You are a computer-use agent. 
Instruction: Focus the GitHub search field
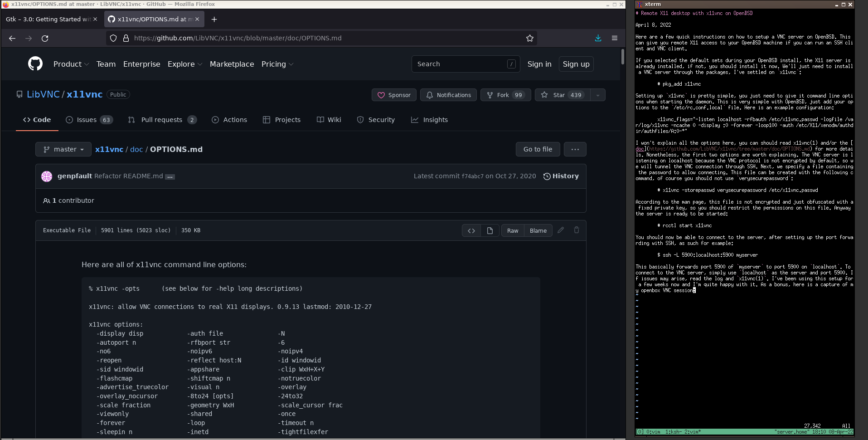[466, 64]
